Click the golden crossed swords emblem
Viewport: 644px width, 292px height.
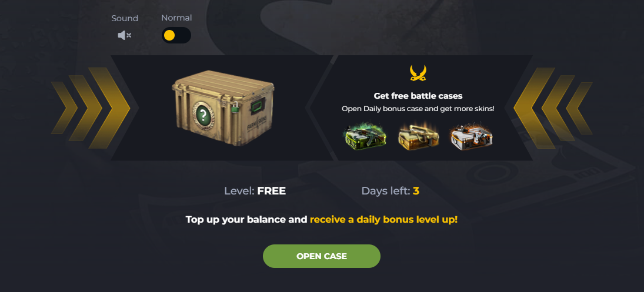(418, 73)
